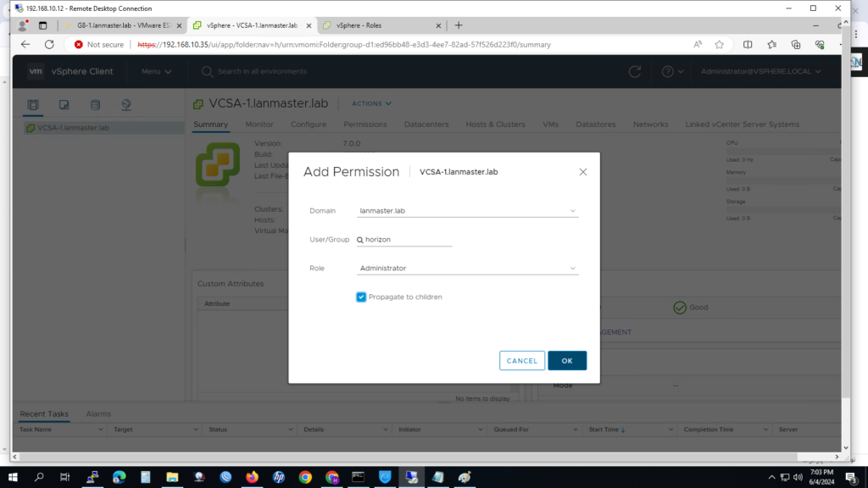Reload the page with the browser refresh icon

click(x=49, y=44)
